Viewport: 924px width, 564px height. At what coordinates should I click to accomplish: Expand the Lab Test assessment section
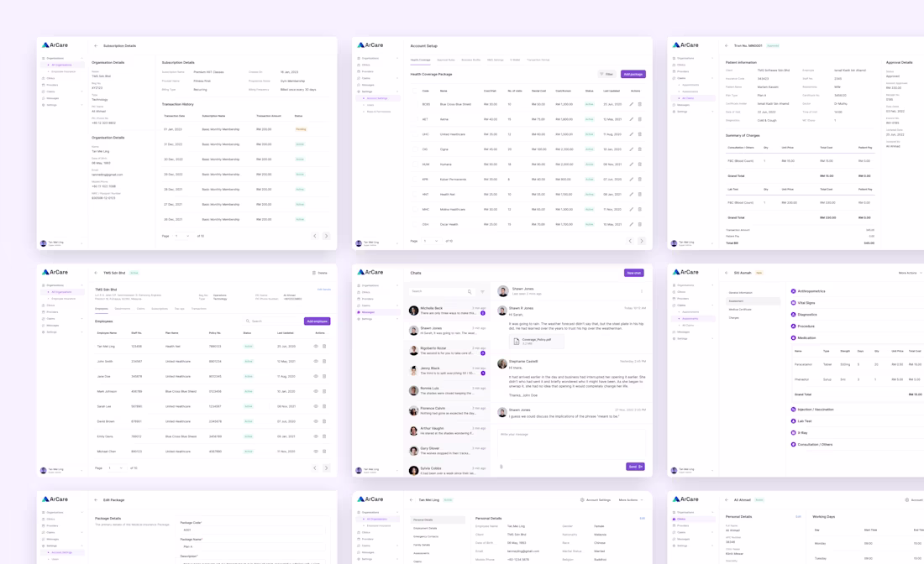(801, 421)
